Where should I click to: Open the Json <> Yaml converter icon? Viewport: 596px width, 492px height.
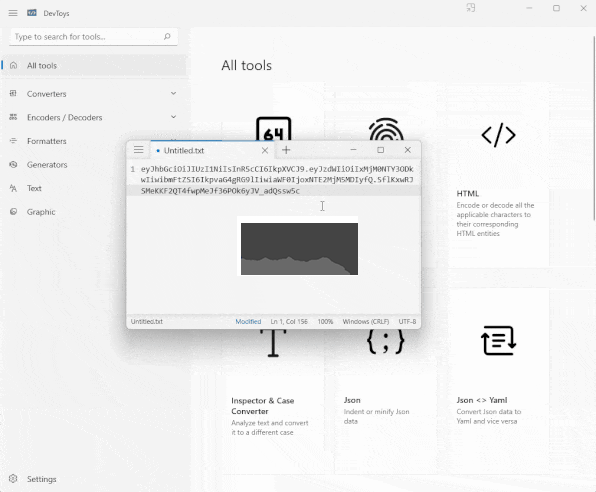(498, 340)
